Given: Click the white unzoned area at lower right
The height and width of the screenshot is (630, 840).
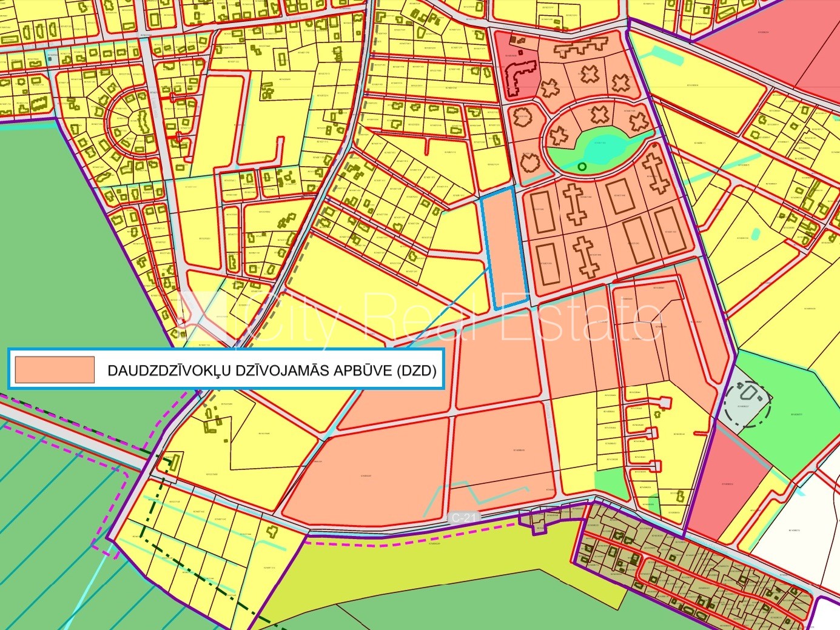Looking at the screenshot, I should click(801, 534).
